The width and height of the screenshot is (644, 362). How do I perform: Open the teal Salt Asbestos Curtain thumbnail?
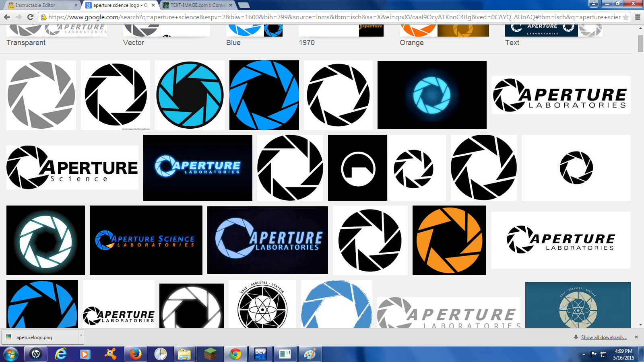(x=578, y=305)
